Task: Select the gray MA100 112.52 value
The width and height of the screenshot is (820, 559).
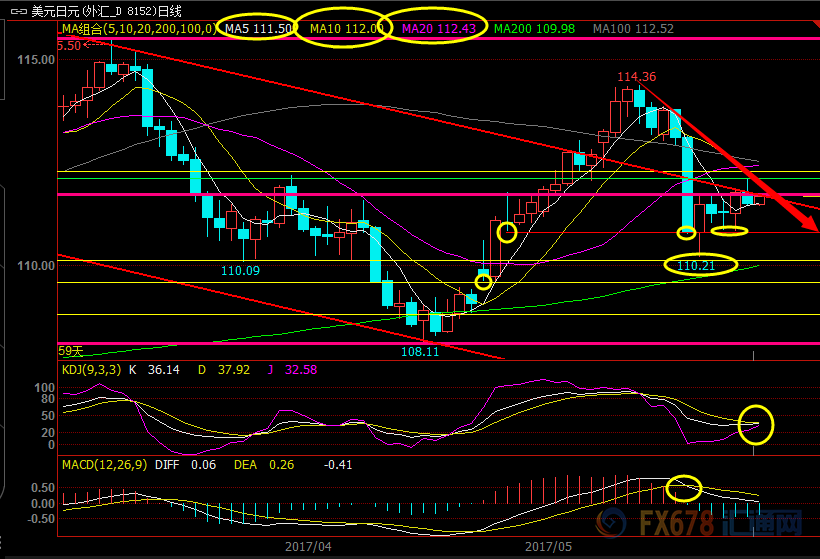Action: (633, 29)
